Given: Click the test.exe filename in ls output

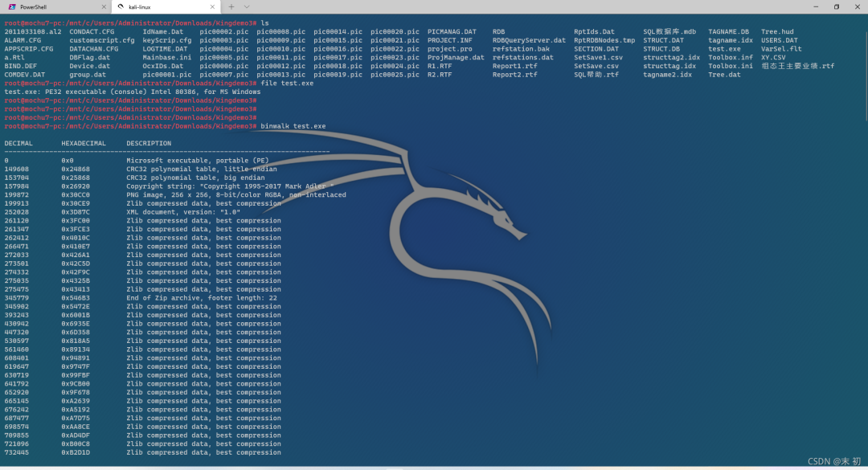Looking at the screenshot, I should tap(724, 49).
